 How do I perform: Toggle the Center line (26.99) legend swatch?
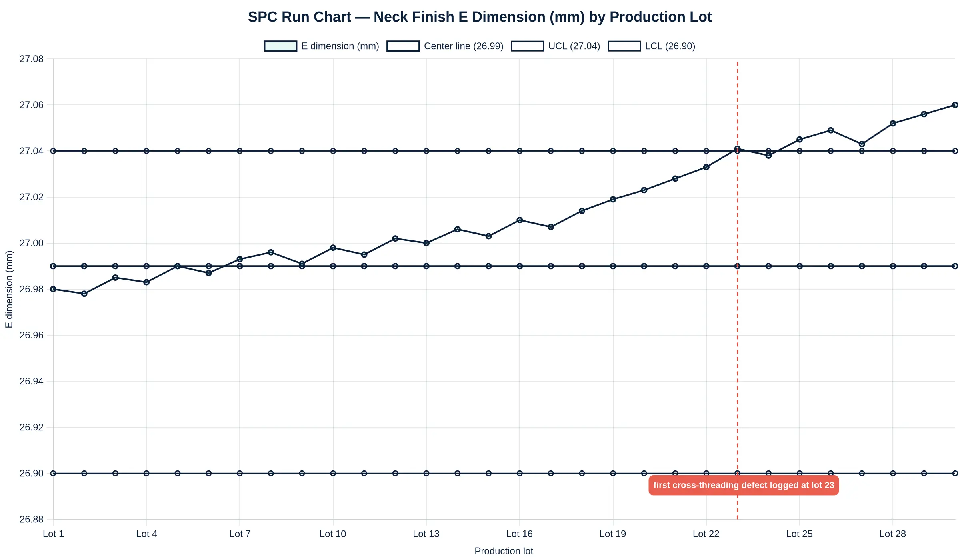pyautogui.click(x=403, y=46)
